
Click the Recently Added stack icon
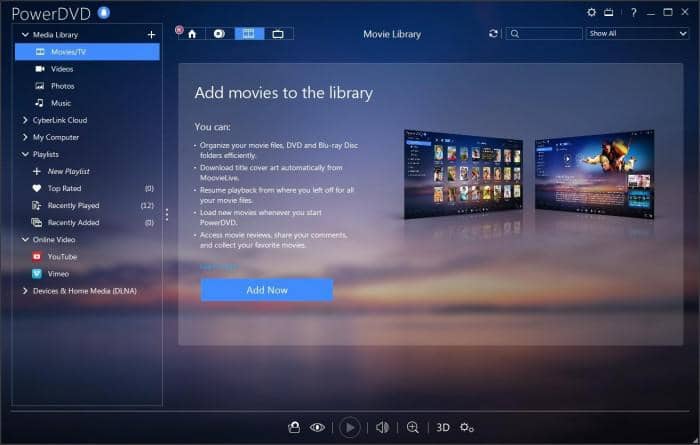37,222
